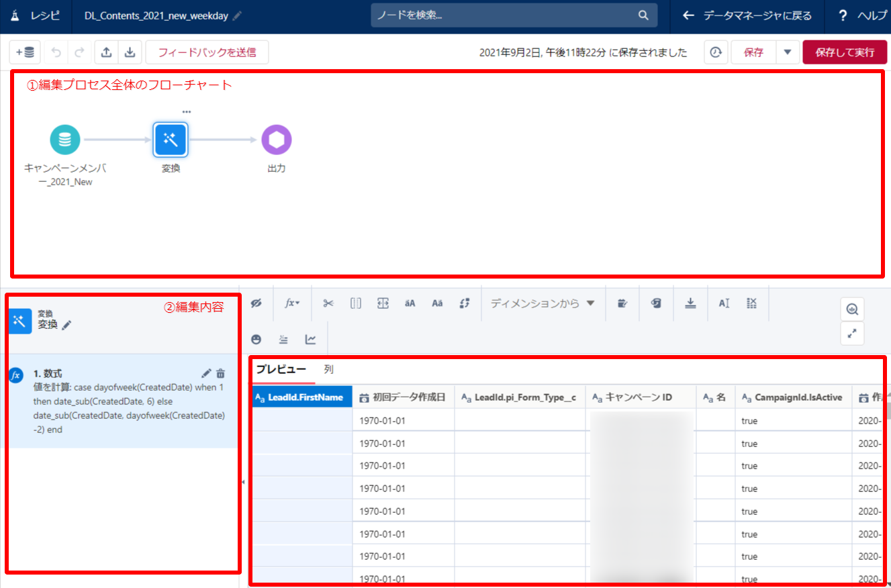
Task: Click the scissors split column icon
Action: tap(328, 303)
